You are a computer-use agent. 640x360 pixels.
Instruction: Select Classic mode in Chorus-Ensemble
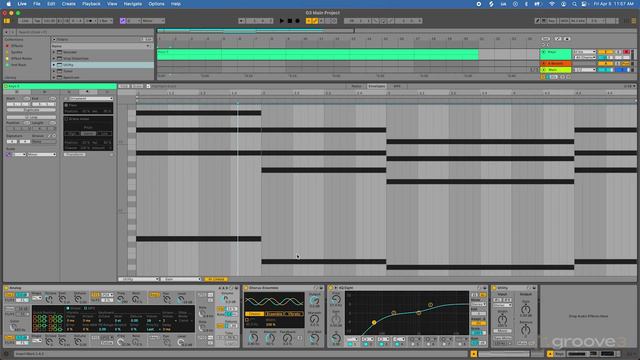pos(254,314)
